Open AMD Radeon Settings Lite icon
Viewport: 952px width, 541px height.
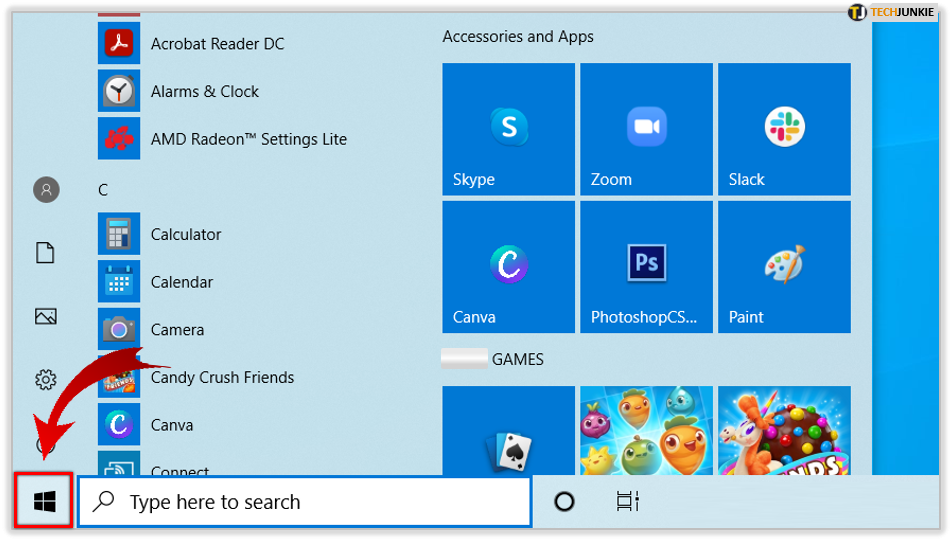[119, 139]
